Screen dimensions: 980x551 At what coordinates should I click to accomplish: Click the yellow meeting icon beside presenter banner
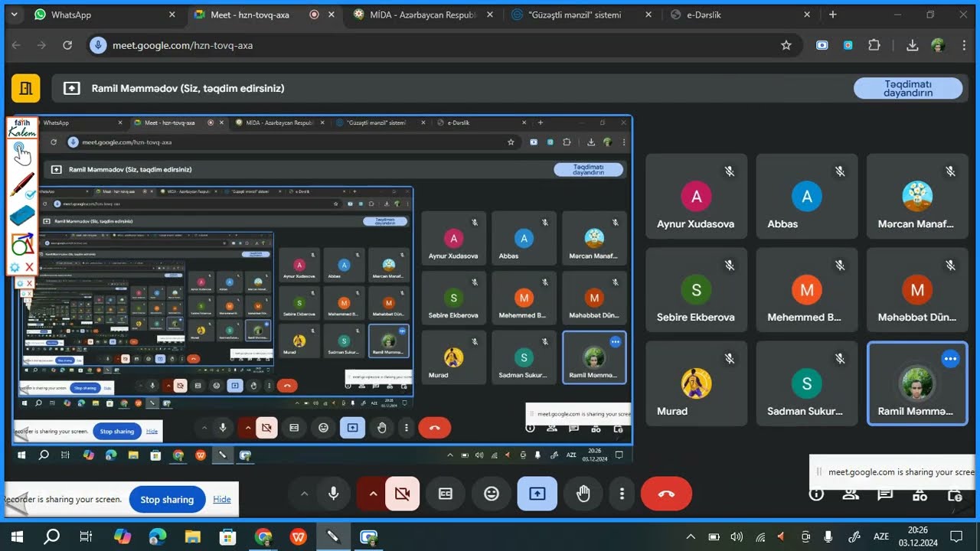pos(25,88)
